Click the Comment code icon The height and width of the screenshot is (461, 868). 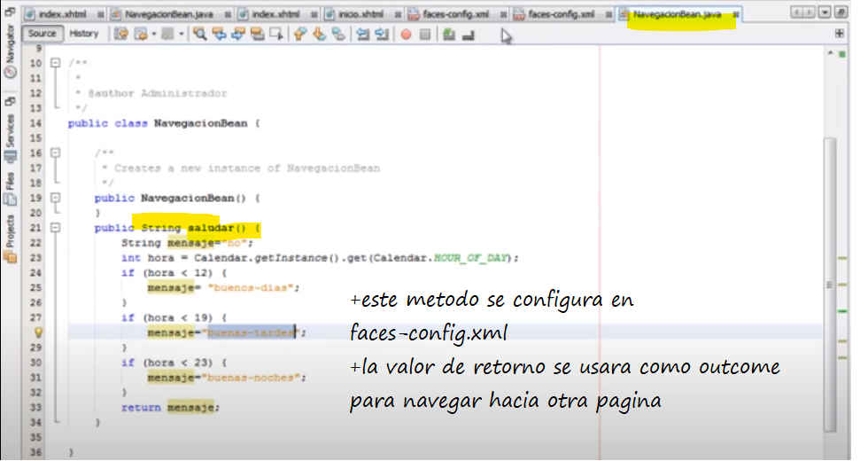point(449,35)
